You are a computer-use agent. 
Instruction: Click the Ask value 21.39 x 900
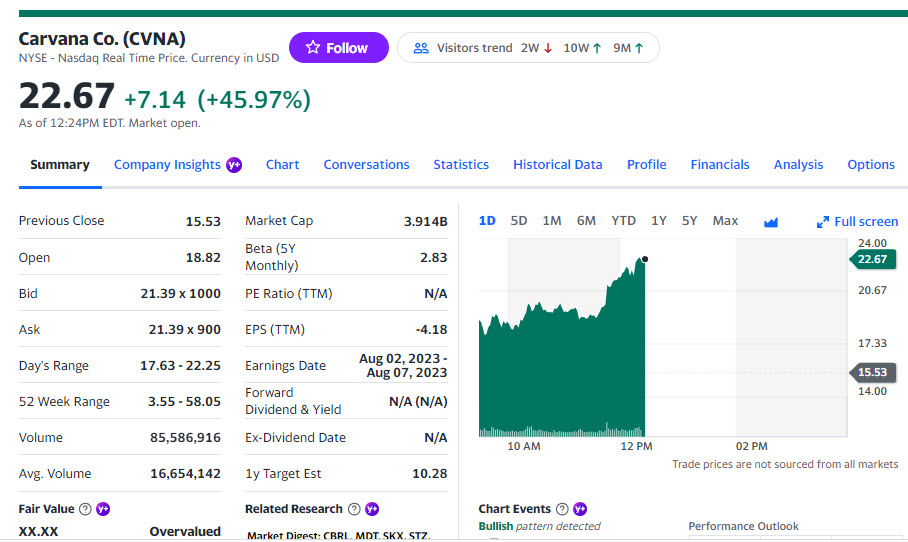coord(184,329)
